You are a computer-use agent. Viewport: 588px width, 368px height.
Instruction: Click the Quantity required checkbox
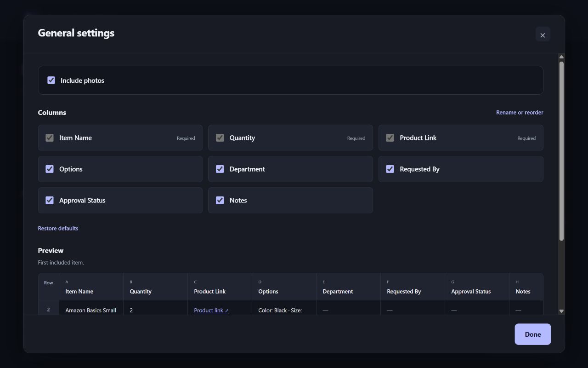(220, 138)
